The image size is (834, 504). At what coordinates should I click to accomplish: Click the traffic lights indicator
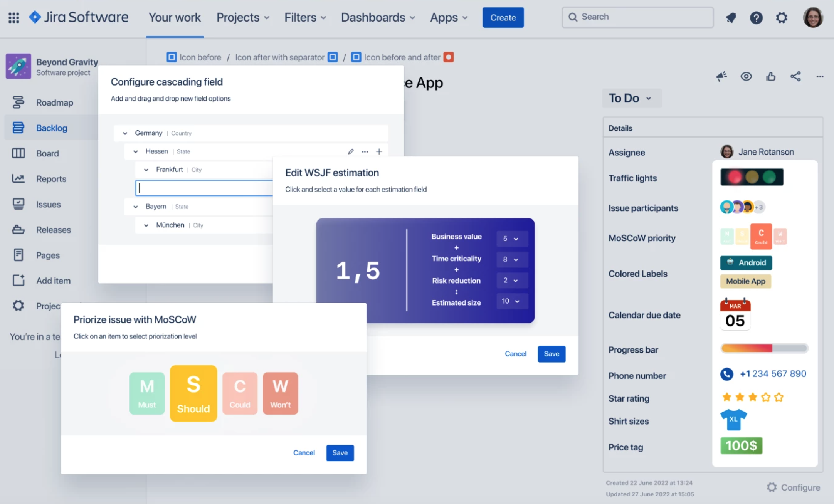(x=752, y=177)
